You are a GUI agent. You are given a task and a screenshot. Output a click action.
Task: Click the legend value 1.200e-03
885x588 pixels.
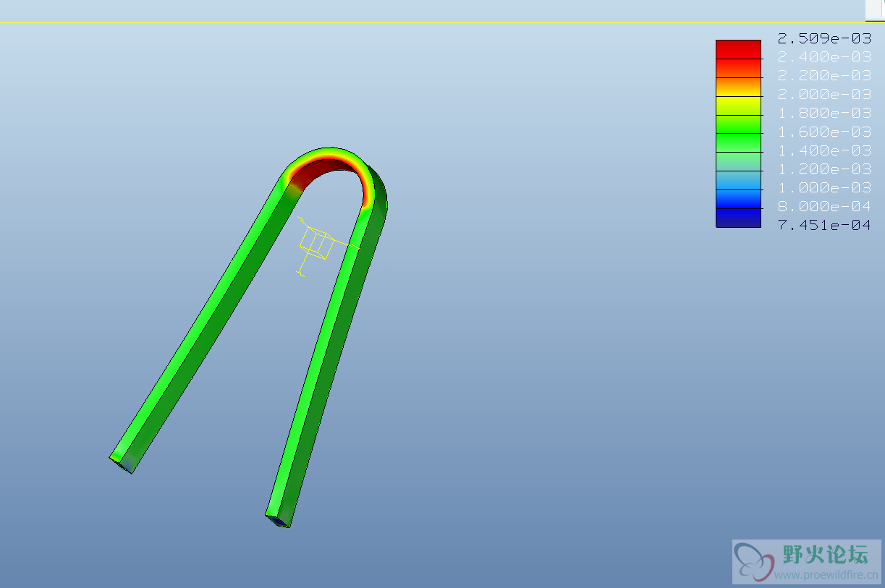point(824,169)
